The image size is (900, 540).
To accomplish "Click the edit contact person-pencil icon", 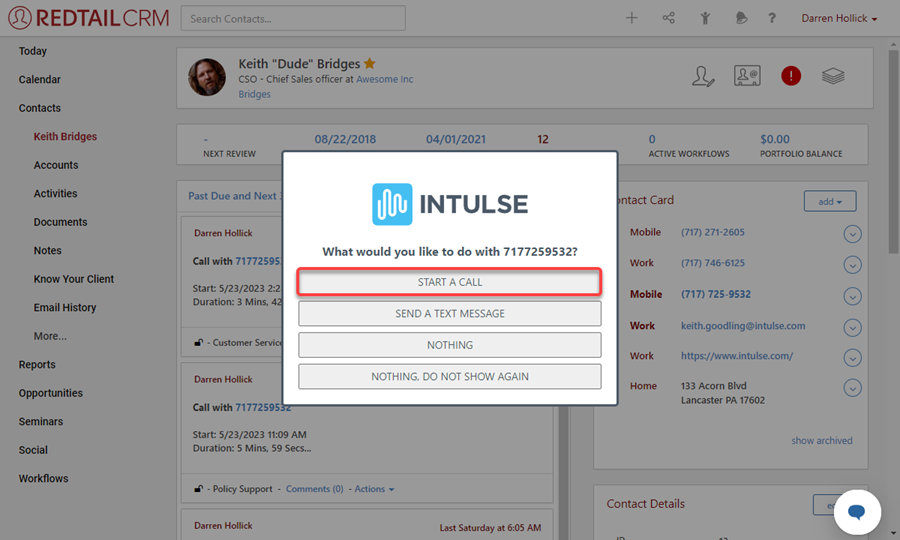I will (x=703, y=76).
